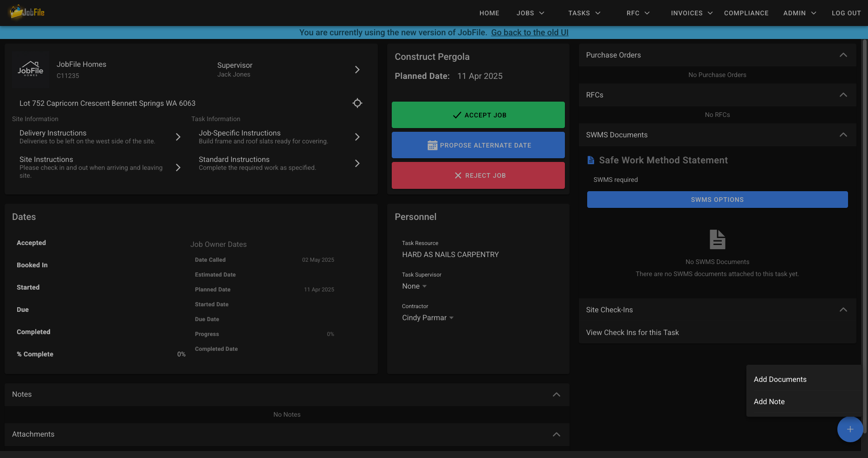Expand the Delivery Instructions chevron
The width and height of the screenshot is (868, 458).
coord(178,137)
